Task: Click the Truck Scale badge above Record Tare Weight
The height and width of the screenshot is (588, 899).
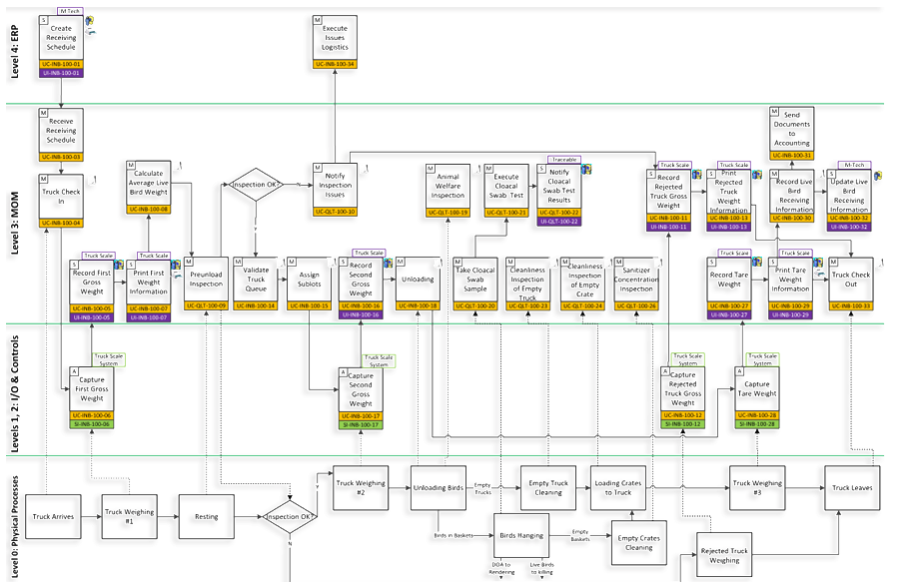Action: [x=735, y=252]
